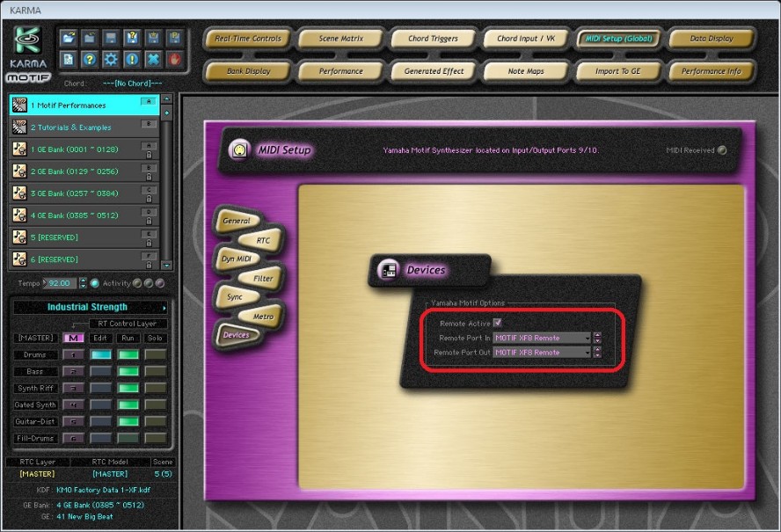Open the General settings tab
Image resolution: width=781 pixels, height=532 pixels.
click(x=235, y=221)
